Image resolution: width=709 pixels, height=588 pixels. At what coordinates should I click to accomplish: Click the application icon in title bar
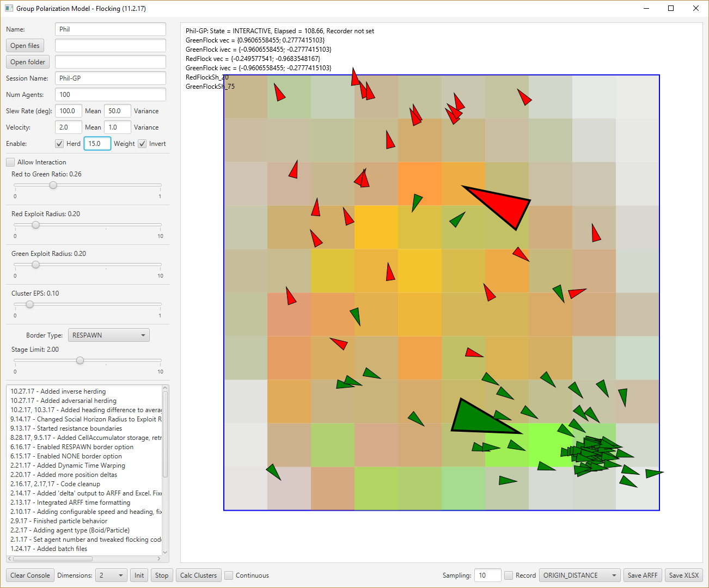pyautogui.click(x=9, y=8)
